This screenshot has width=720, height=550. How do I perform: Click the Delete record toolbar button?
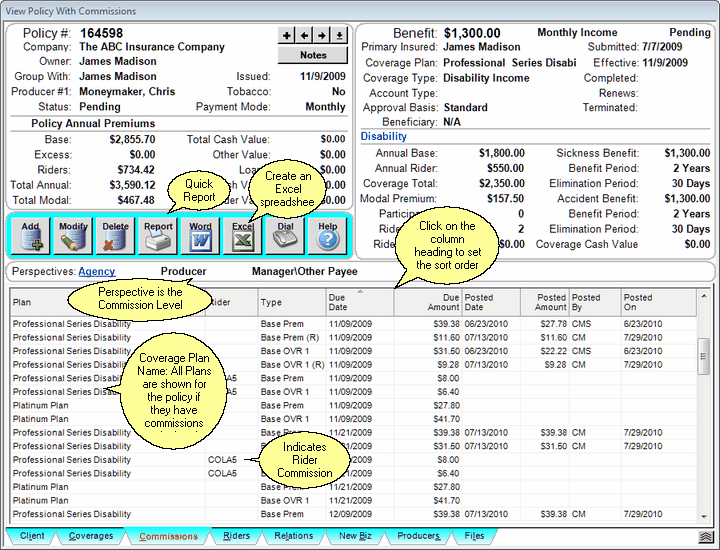(115, 236)
